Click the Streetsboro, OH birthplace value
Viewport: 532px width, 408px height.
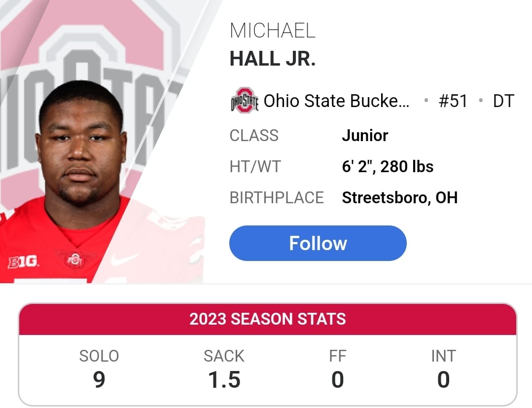(x=400, y=197)
